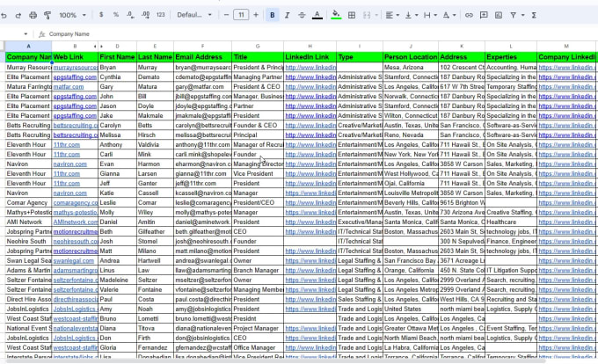
Task: Open the Borders tool
Action: [352, 15]
